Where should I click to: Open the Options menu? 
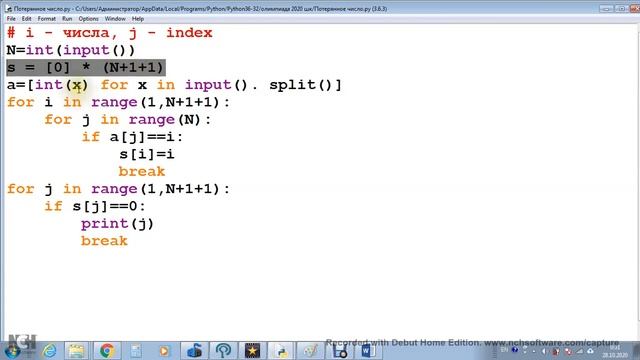click(x=88, y=19)
